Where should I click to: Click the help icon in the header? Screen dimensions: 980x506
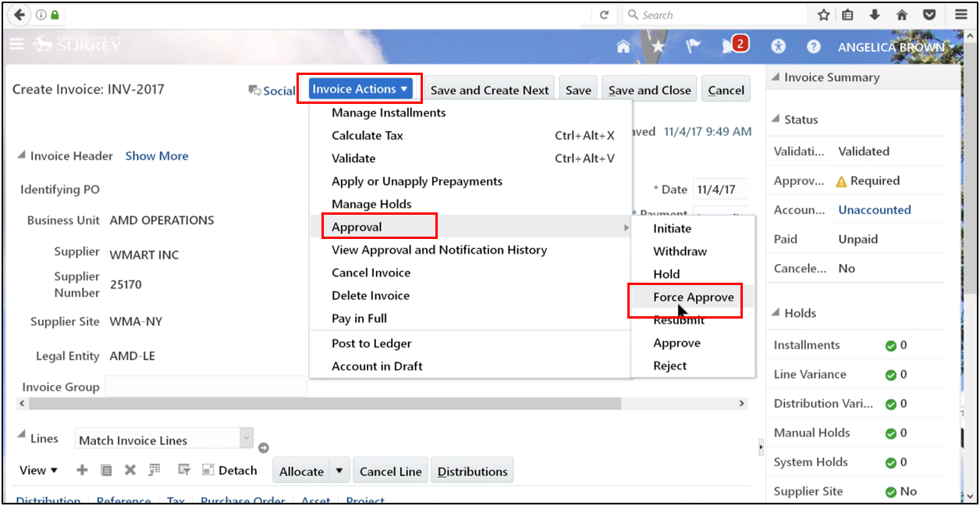point(813,46)
